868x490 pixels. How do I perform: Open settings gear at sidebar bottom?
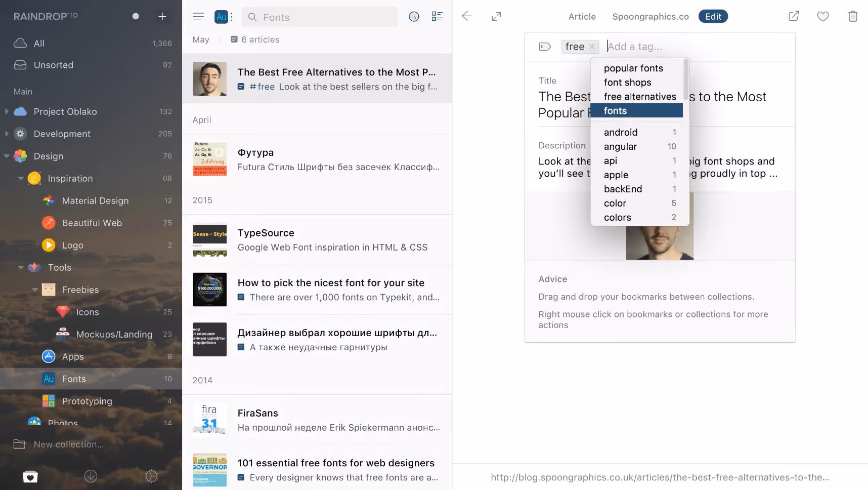(151, 476)
